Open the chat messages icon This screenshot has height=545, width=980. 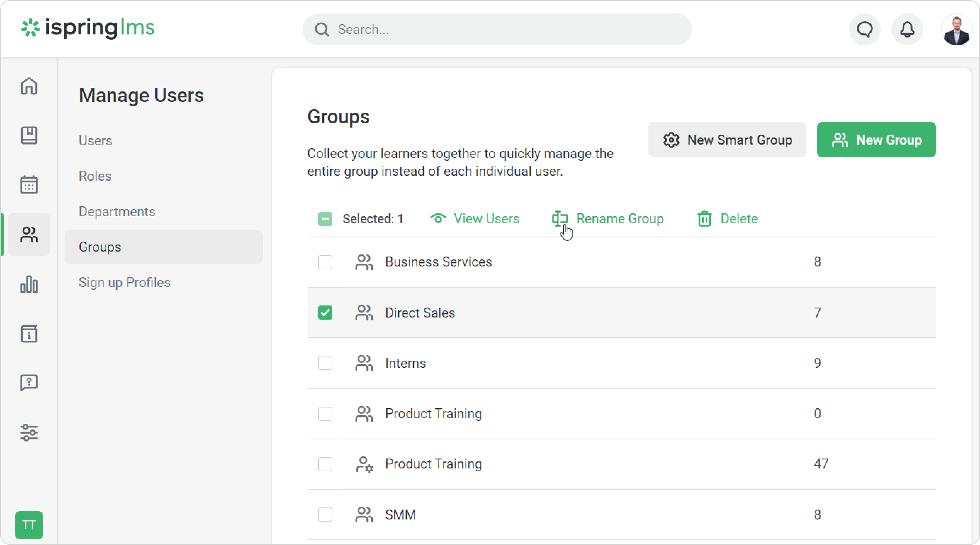864,29
